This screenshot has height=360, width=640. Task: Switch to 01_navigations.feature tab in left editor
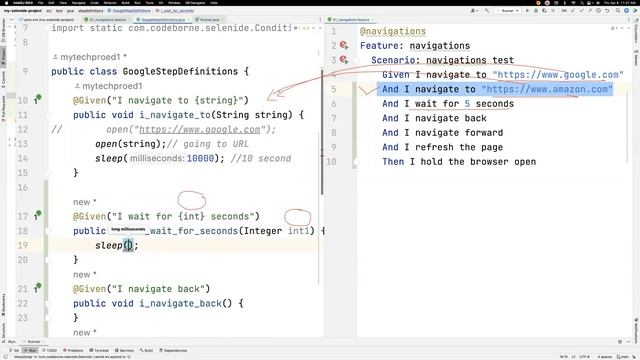107,20
